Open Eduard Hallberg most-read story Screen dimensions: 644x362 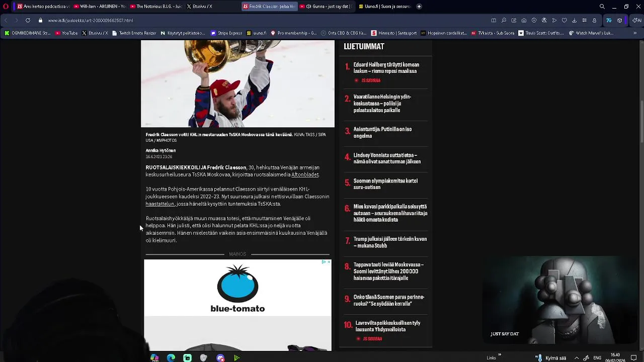coord(386,68)
